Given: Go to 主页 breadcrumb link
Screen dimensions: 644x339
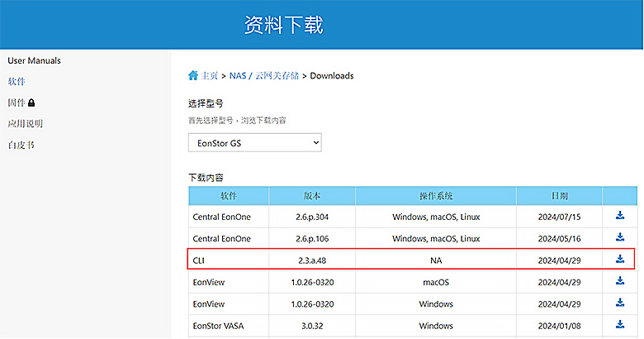Looking at the screenshot, I should coord(209,76).
